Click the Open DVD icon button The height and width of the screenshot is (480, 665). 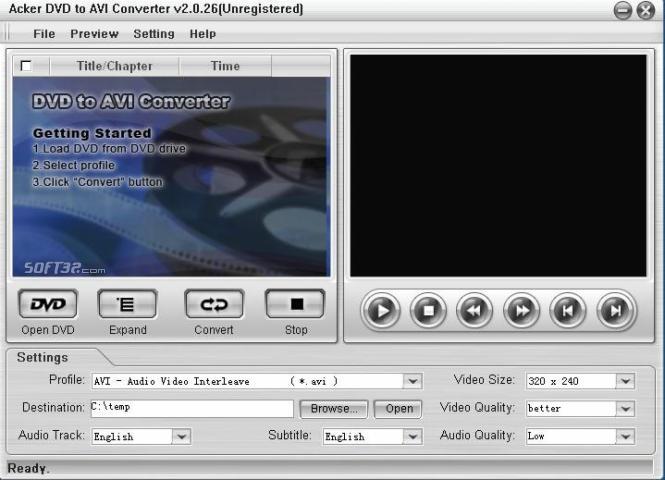point(48,304)
